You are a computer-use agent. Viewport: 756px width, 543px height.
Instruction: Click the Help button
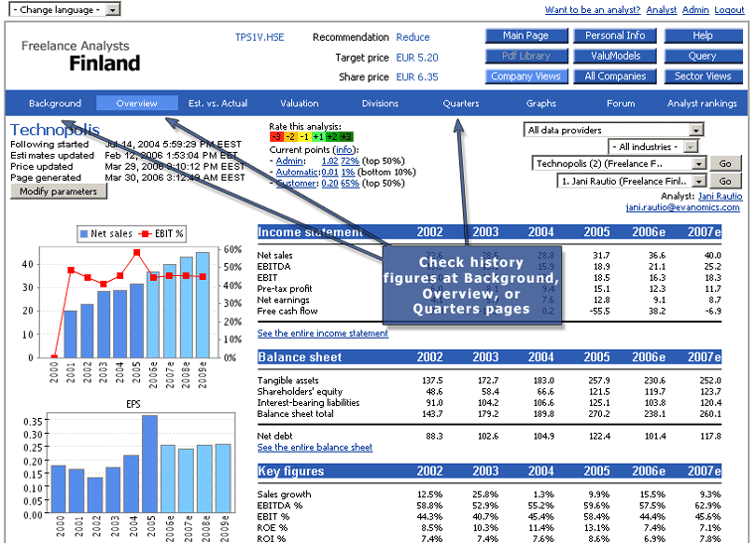click(x=703, y=36)
